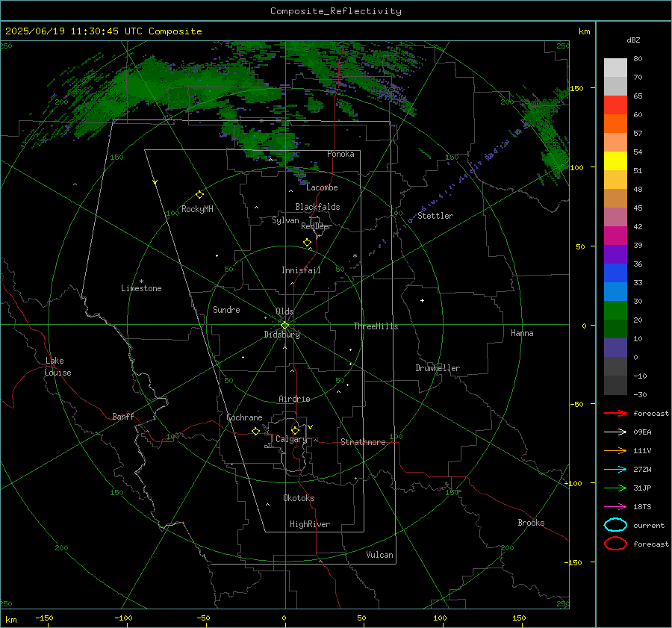The height and width of the screenshot is (628, 672).
Task: Click the Okotoks label
Action: 299,498
